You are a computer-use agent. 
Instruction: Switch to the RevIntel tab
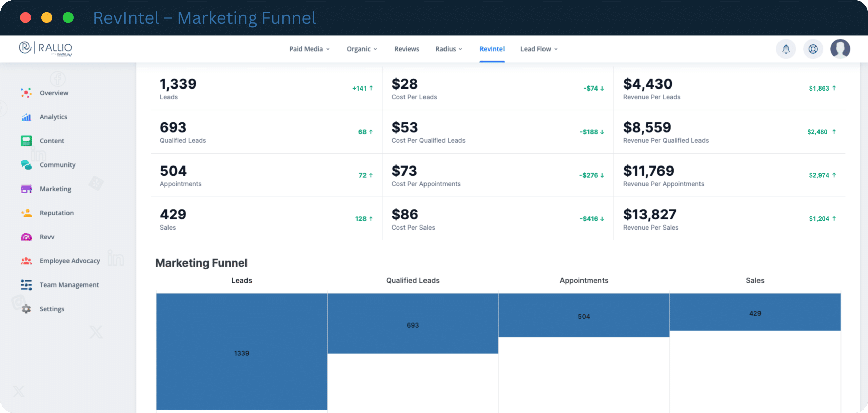492,49
